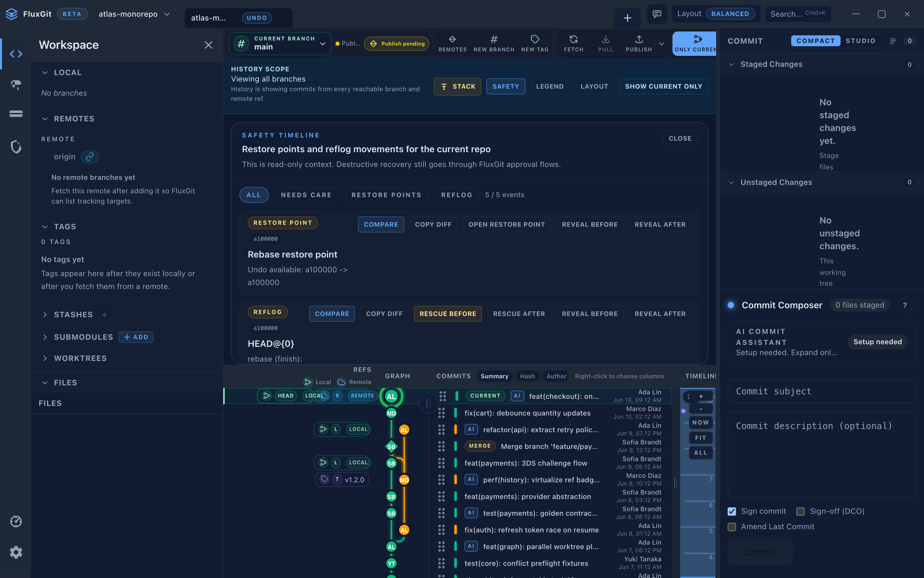The image size is (924, 578).
Task: Open the atlas-monorepo repository dropdown
Action: click(134, 14)
